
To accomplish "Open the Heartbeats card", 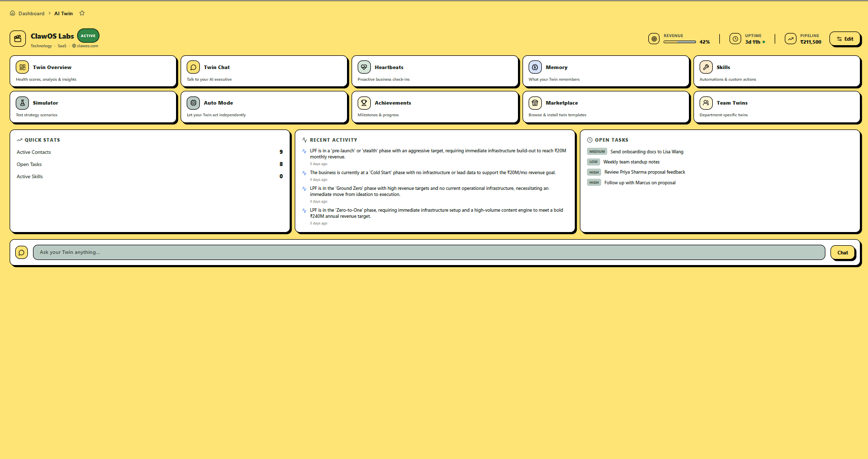I will (x=435, y=72).
